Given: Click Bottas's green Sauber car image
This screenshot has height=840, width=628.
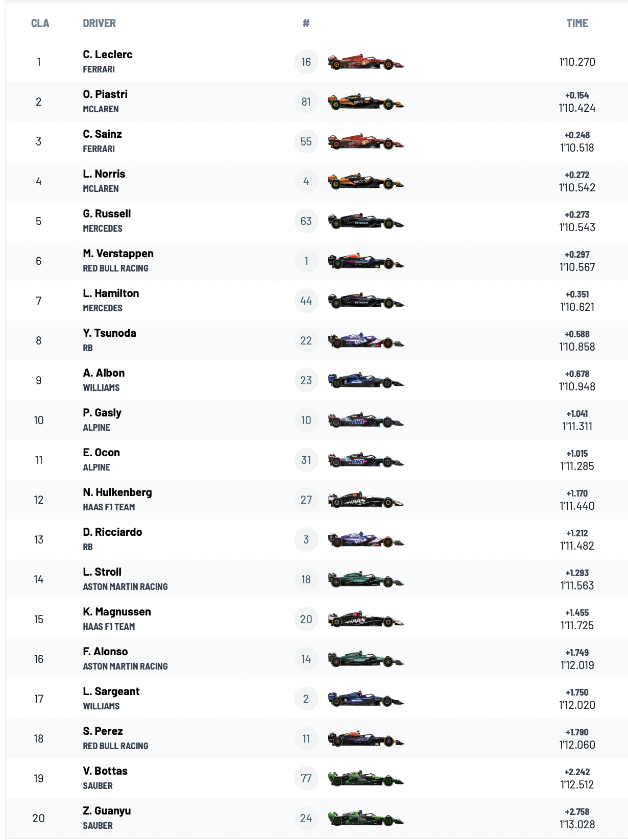Looking at the screenshot, I should click(366, 778).
